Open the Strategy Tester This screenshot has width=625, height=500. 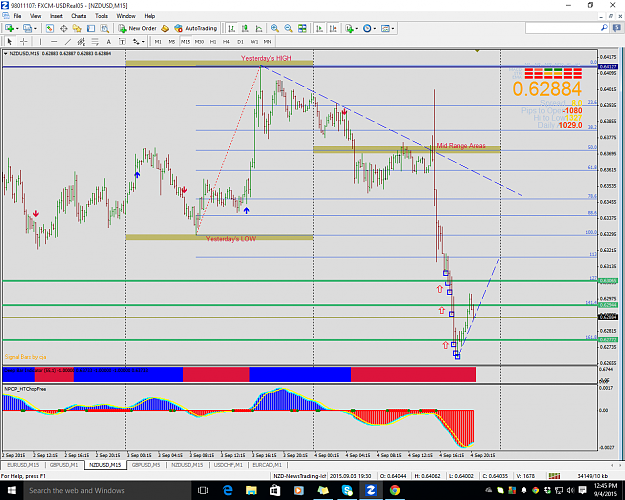(104, 28)
